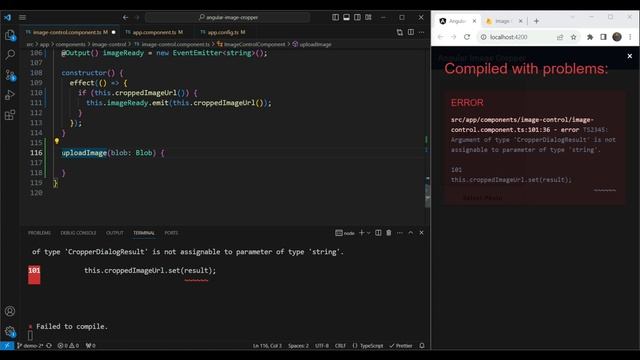This screenshot has width=640, height=360.
Task: Open the Explorer view in activity bar
Action: tap(10, 35)
